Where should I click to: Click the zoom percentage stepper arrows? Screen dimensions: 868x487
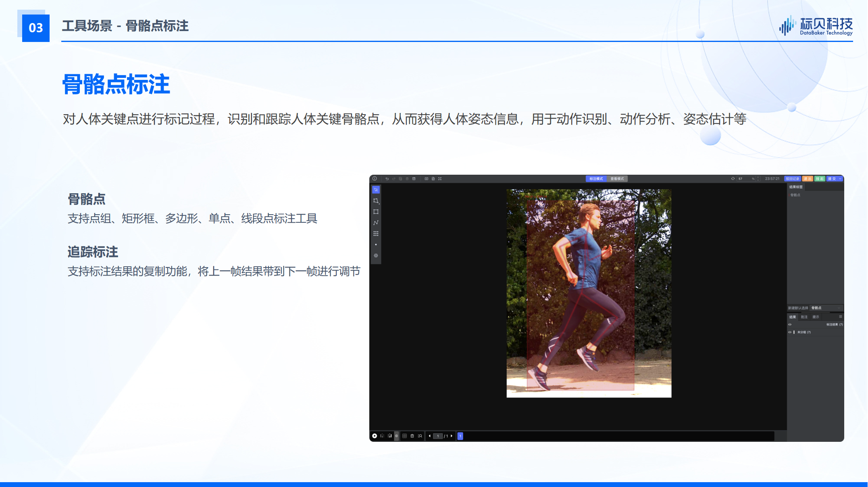click(758, 179)
